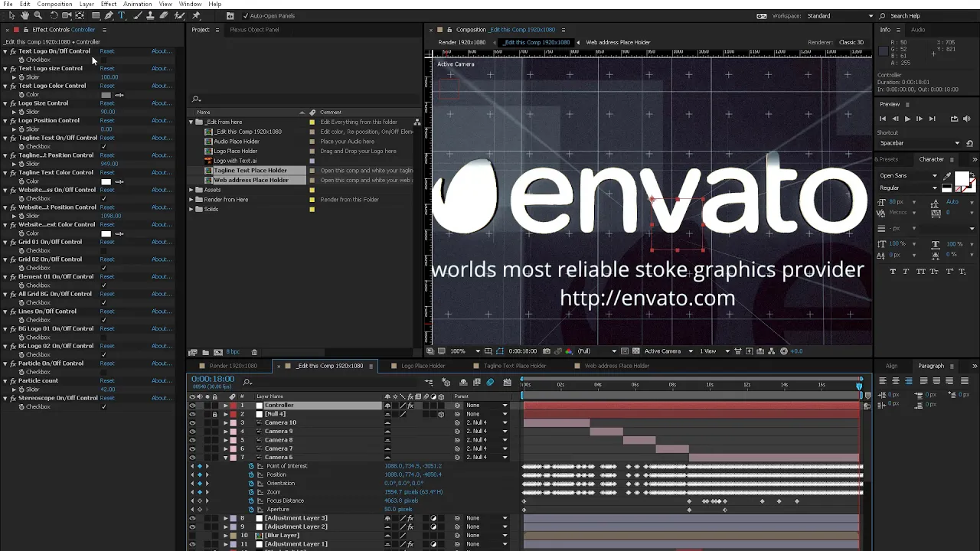Click the fill color swatch in Character panel
This screenshot has width=980, height=551.
click(x=962, y=178)
